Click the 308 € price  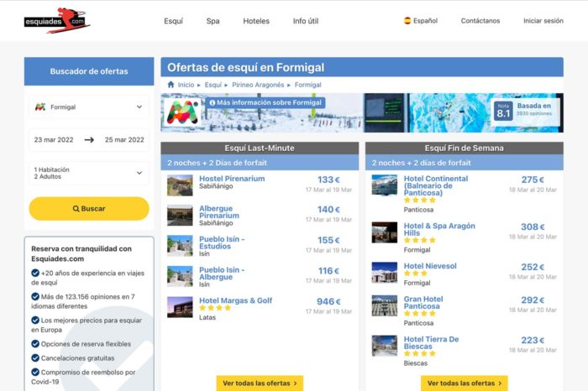(533, 227)
